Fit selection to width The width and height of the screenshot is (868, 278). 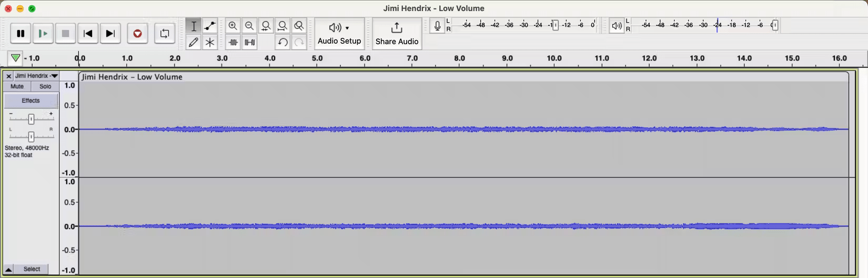[266, 26]
